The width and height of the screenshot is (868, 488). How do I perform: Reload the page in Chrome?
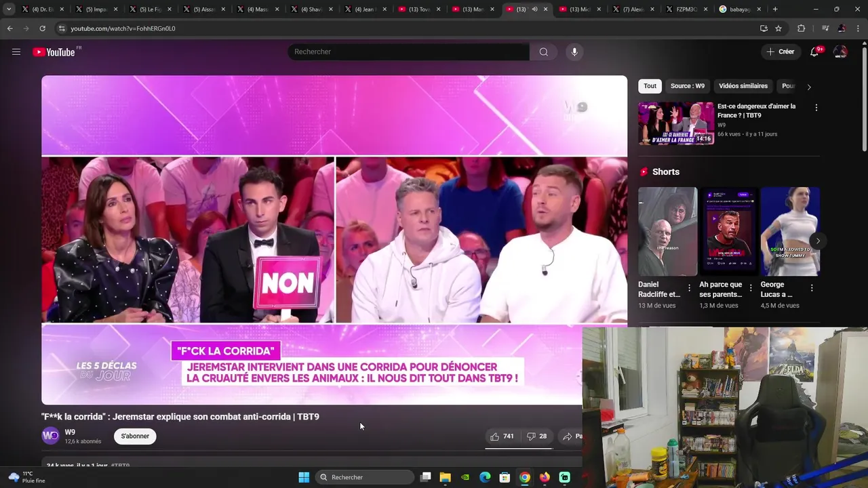42,28
